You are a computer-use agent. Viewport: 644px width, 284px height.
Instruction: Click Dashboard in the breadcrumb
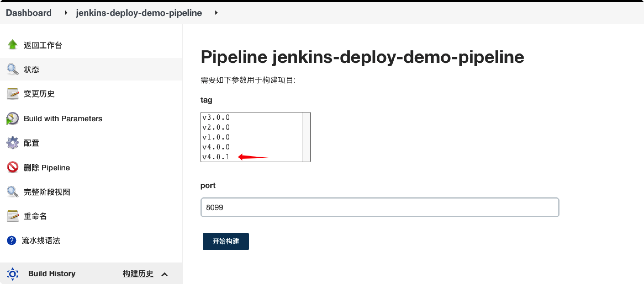tap(29, 13)
